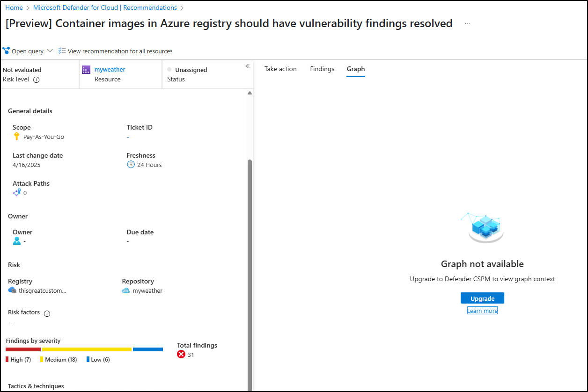Image resolution: width=588 pixels, height=392 pixels.
Task: Click the High (7) legend entry
Action: (x=18, y=360)
